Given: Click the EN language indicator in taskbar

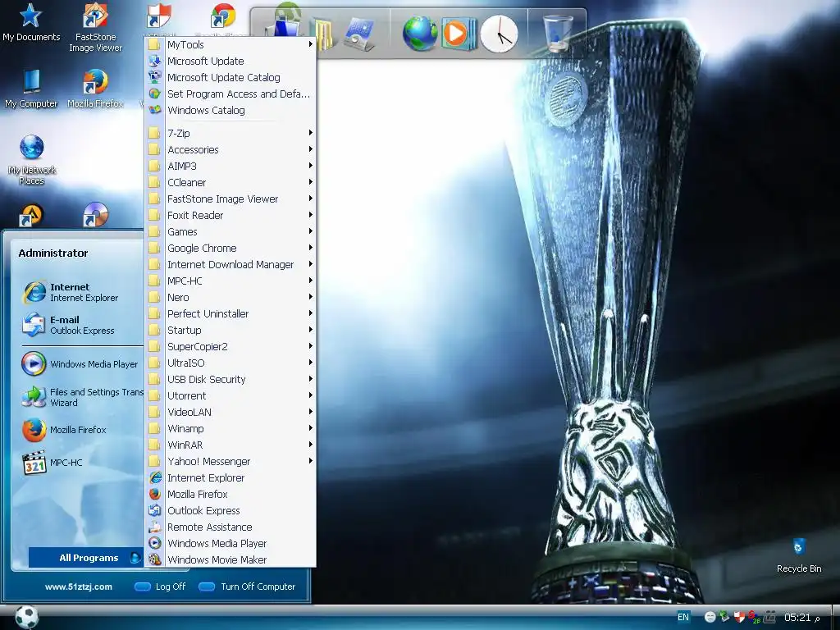Looking at the screenshot, I should click(683, 617).
